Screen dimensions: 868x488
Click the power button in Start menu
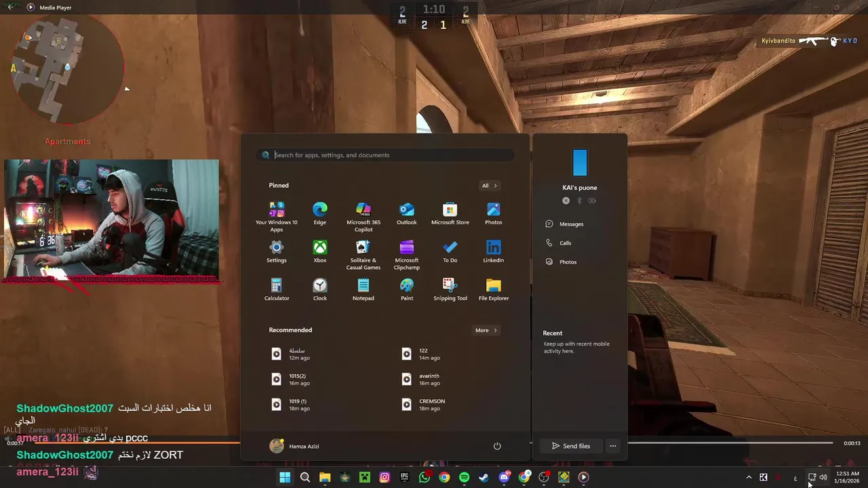pos(497,446)
